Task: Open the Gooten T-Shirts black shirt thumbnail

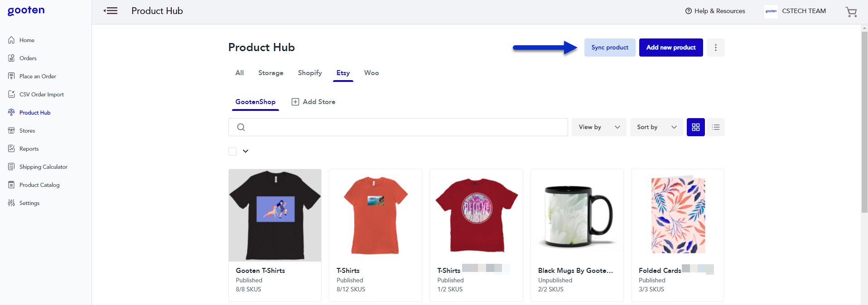Action: [275, 215]
